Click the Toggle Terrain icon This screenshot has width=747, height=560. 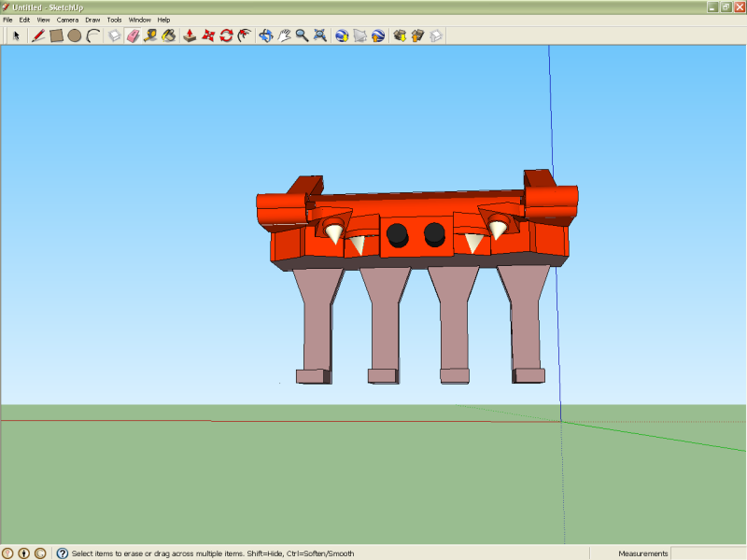pos(359,35)
